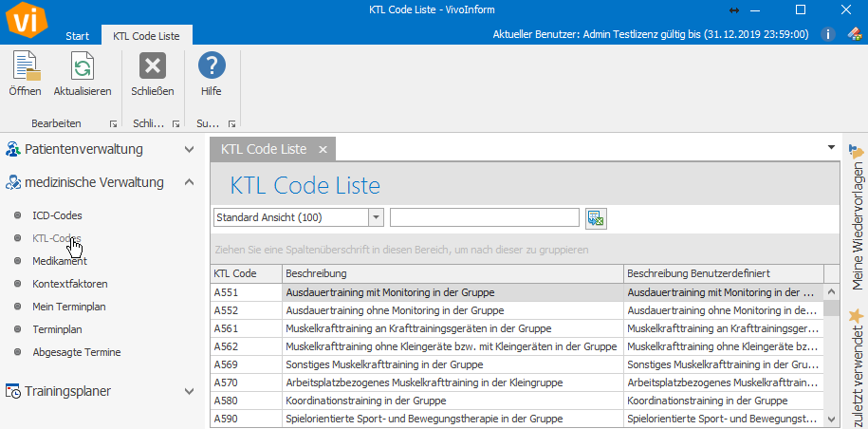Open the Hilfe question mark icon
Viewport: 868px width, 429px height.
tap(212, 66)
